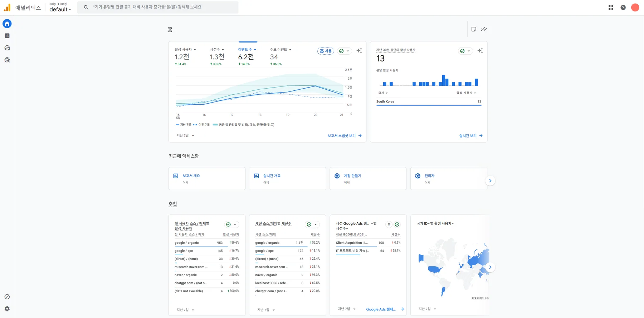This screenshot has height=318, width=644.
Task: Toggle the filter icon on Google Ads card
Action: 389,224
